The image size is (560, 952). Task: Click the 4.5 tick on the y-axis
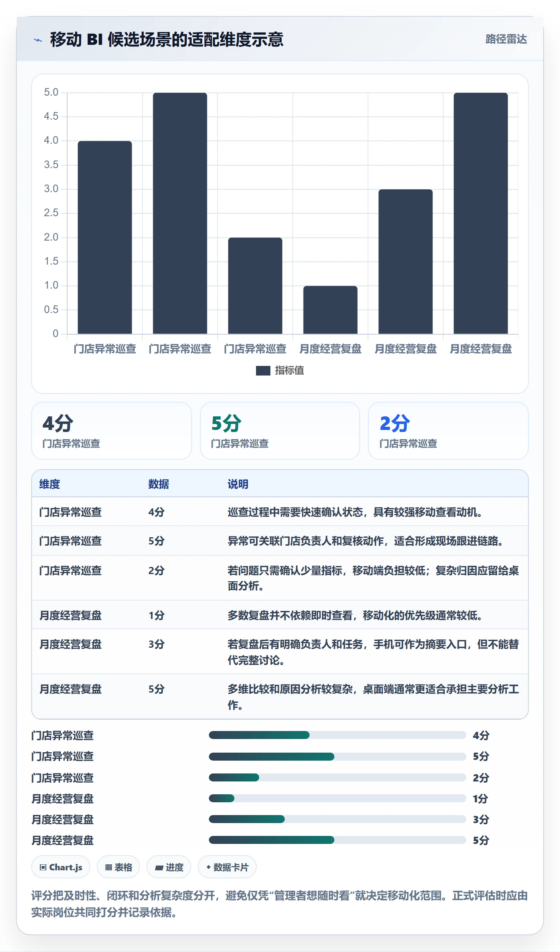coord(51,116)
